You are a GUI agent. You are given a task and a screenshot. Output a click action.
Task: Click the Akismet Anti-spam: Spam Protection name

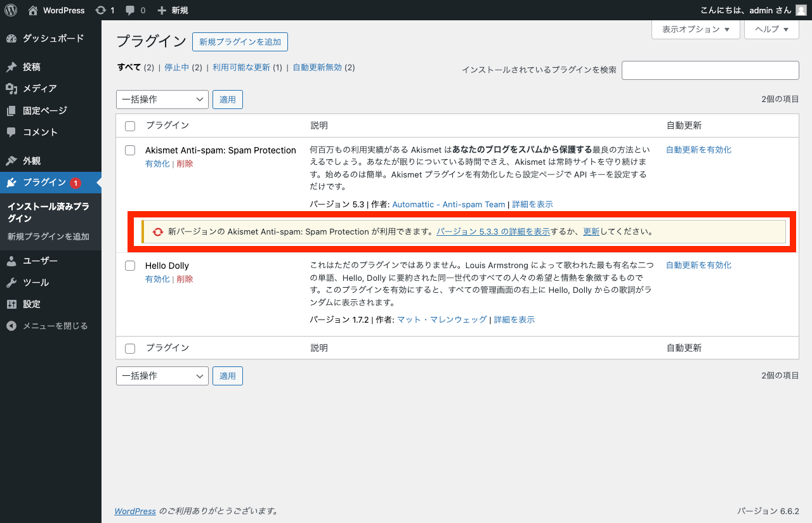click(x=221, y=150)
